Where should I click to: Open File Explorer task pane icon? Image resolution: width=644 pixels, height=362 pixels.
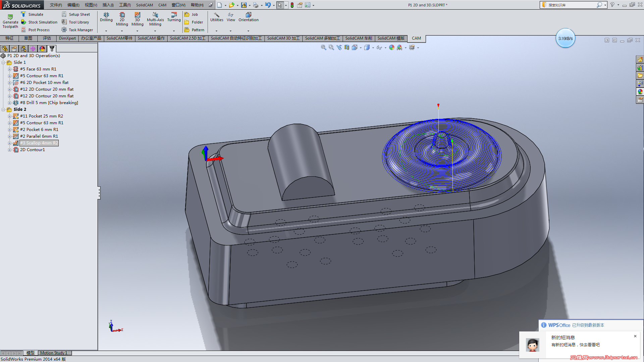click(640, 76)
